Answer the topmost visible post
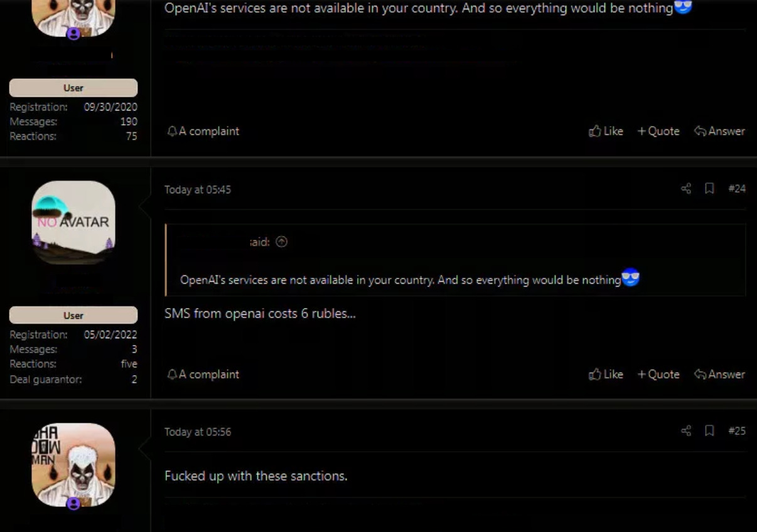Screen dimensions: 757x532 click(x=720, y=131)
